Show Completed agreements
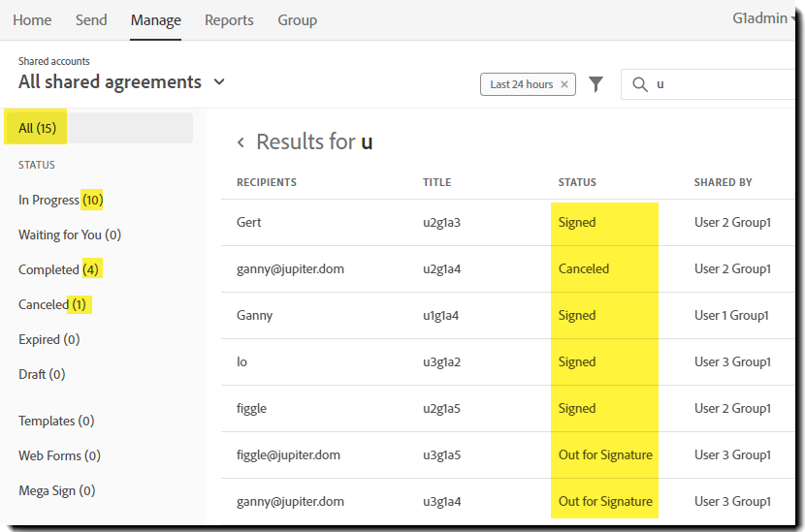Image resolution: width=805 pixels, height=532 pixels. coord(58,269)
